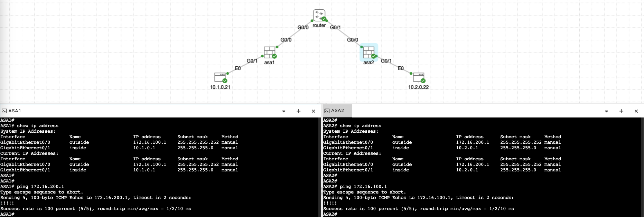Add new tab in ASA2 pane
This screenshot has height=217, width=644.
click(x=621, y=111)
